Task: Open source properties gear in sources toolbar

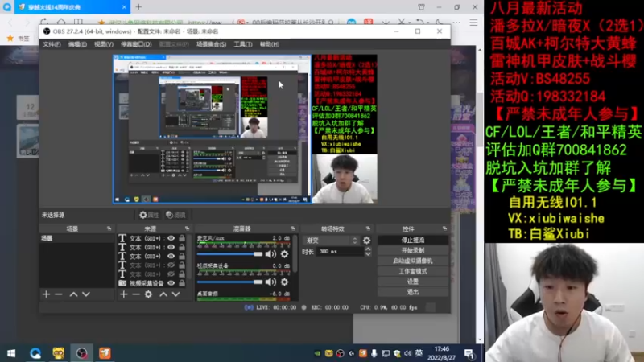Action: pos(148,294)
